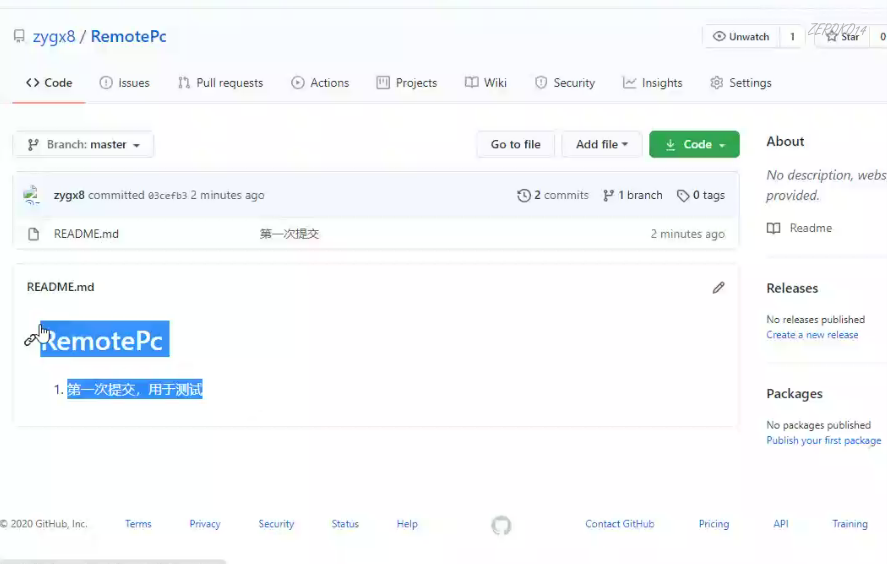This screenshot has height=564, width=887.
Task: Go to the Security tab
Action: [565, 83]
